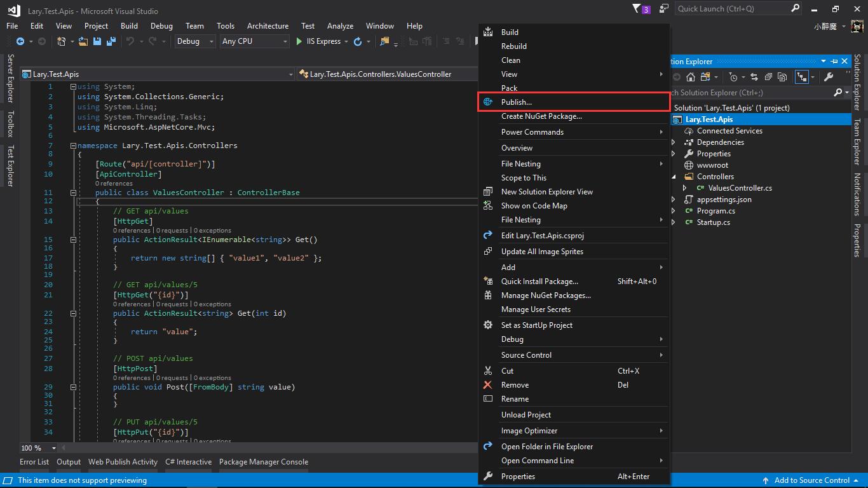Image resolution: width=868 pixels, height=488 pixels.
Task: Open the Team Explorer side tab on right
Action: coord(857,142)
